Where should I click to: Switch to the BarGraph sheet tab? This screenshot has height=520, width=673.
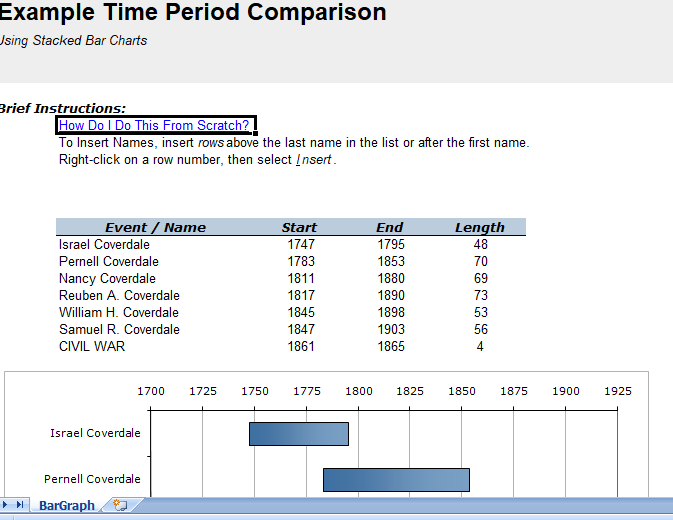click(67, 505)
